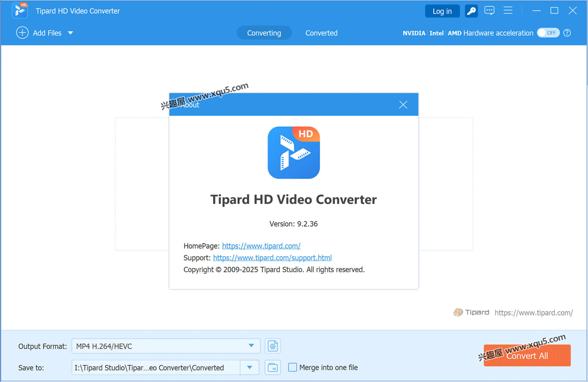The height and width of the screenshot is (382, 588).
Task: Maximize the application window
Action: point(554,11)
